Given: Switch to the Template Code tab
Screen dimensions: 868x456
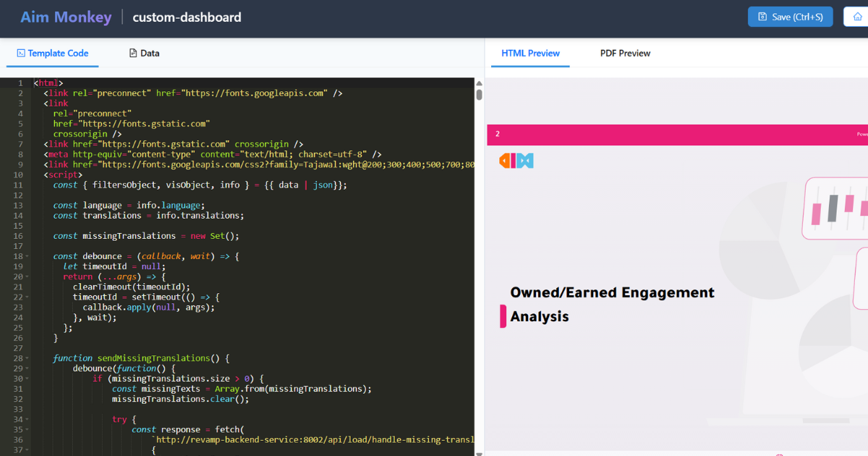Looking at the screenshot, I should tap(52, 53).
